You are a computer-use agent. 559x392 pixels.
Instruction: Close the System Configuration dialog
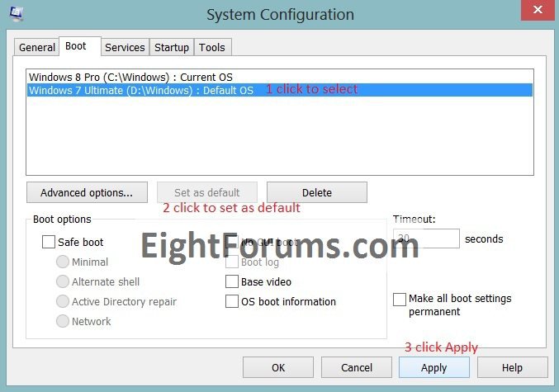[x=538, y=11]
